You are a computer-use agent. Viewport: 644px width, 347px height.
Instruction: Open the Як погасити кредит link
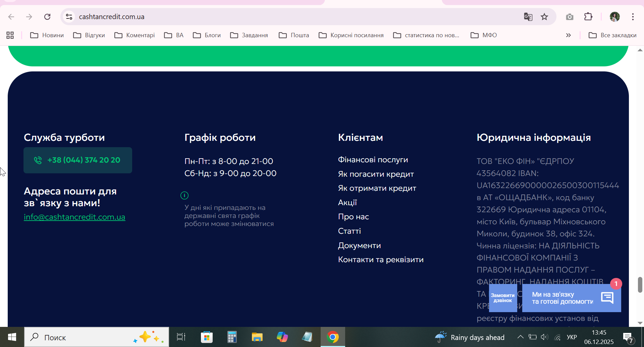(376, 174)
